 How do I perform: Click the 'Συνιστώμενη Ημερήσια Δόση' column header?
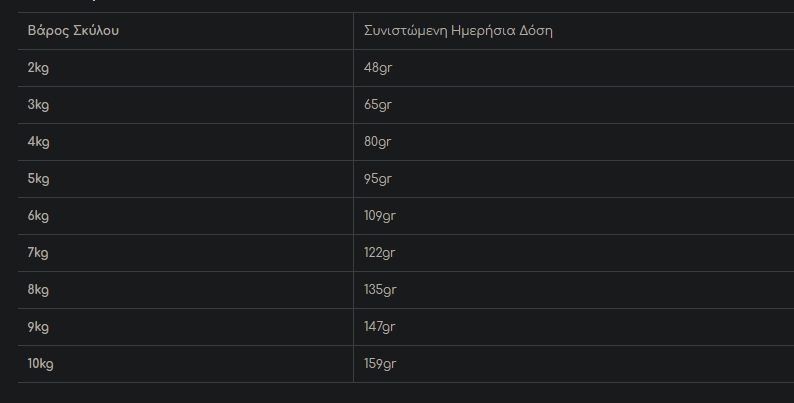coord(458,30)
